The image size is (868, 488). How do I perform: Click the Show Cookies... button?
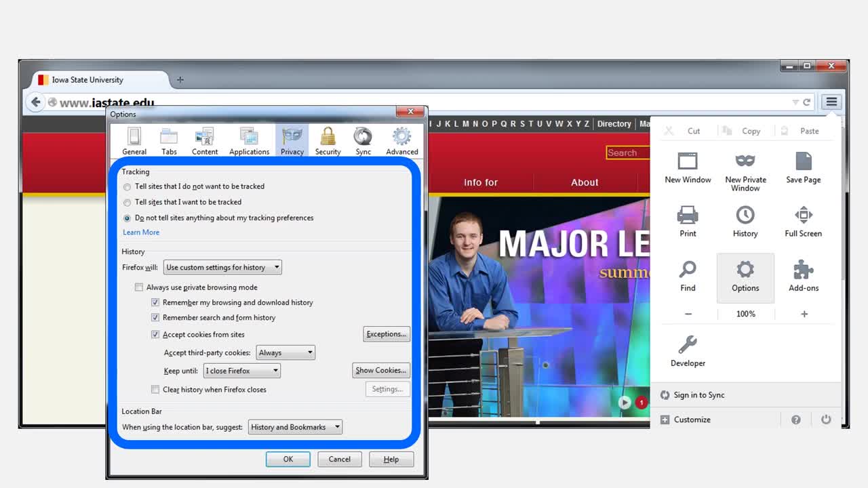(381, 370)
